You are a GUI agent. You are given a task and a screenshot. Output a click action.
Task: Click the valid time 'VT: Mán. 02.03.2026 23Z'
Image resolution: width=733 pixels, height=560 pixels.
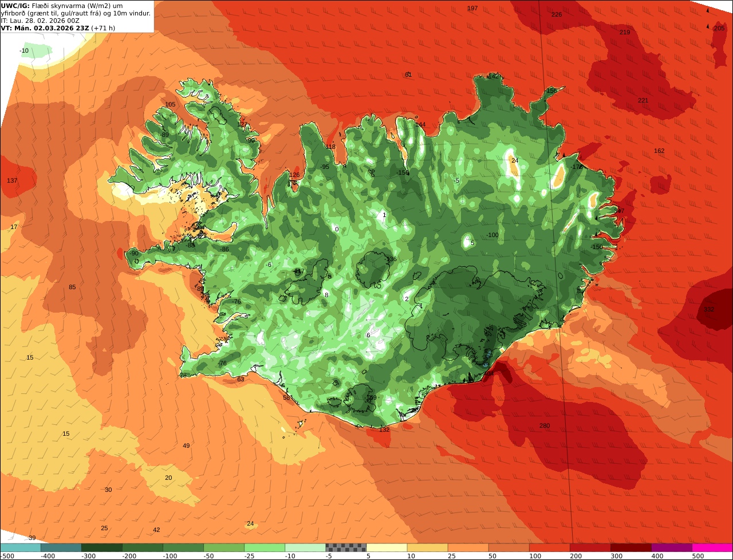(x=45, y=28)
